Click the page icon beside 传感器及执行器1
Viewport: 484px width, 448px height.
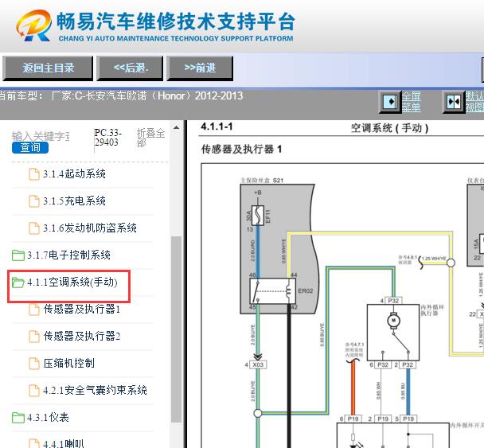point(34,310)
